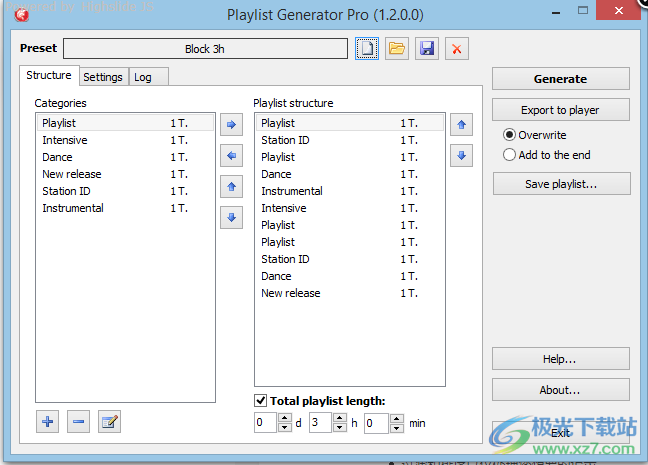This screenshot has width=648, height=465.
Task: Click the hours input field showing 3
Action: pyautogui.click(x=321, y=422)
